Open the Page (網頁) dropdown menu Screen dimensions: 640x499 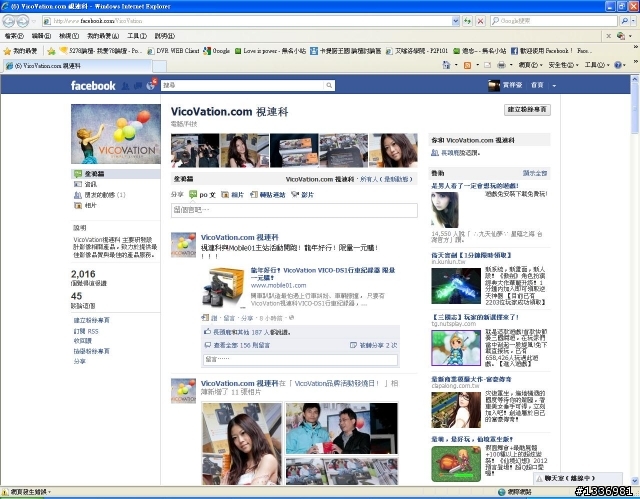(x=530, y=65)
